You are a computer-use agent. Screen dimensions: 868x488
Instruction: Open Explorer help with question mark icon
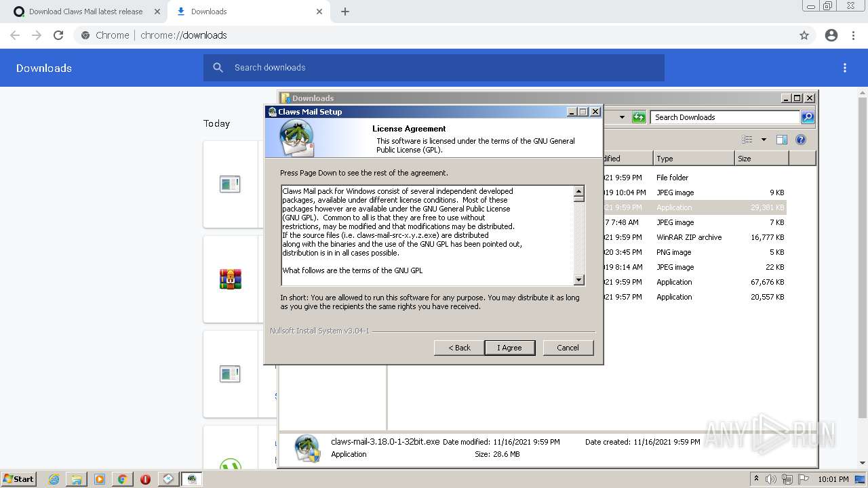800,140
